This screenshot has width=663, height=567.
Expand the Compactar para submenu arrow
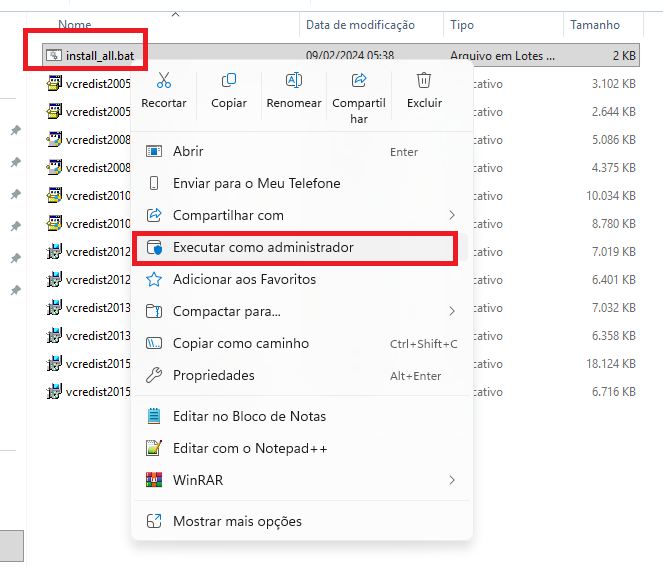coord(452,311)
